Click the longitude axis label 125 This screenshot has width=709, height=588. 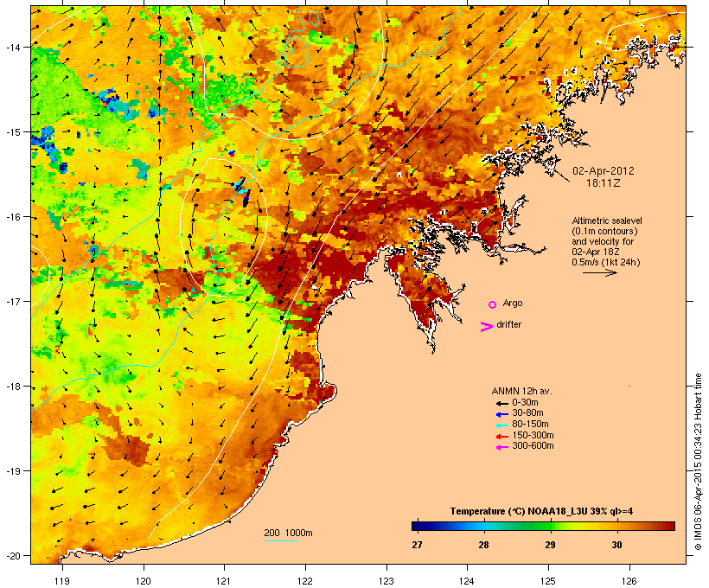(x=548, y=581)
